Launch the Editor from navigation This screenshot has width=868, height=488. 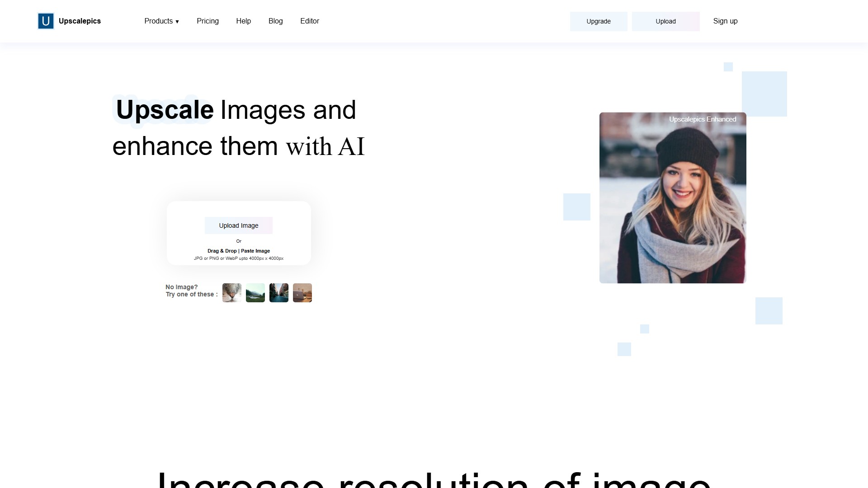(x=309, y=21)
